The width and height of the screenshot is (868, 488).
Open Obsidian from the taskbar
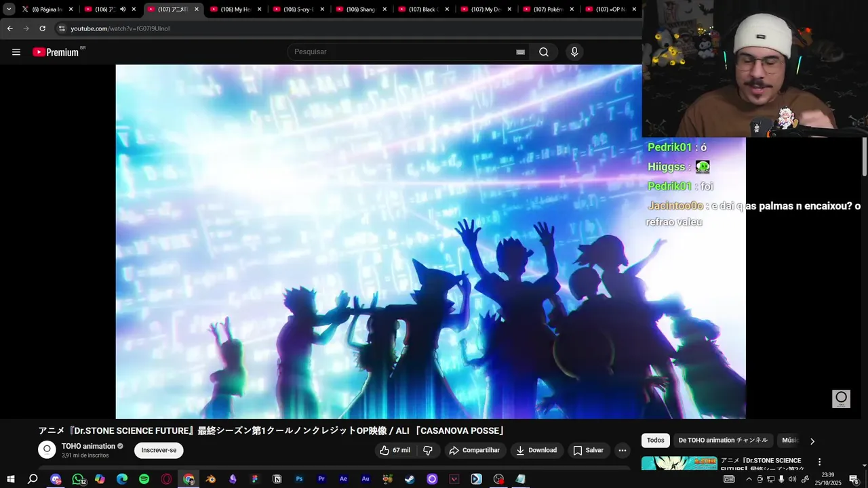(x=233, y=479)
